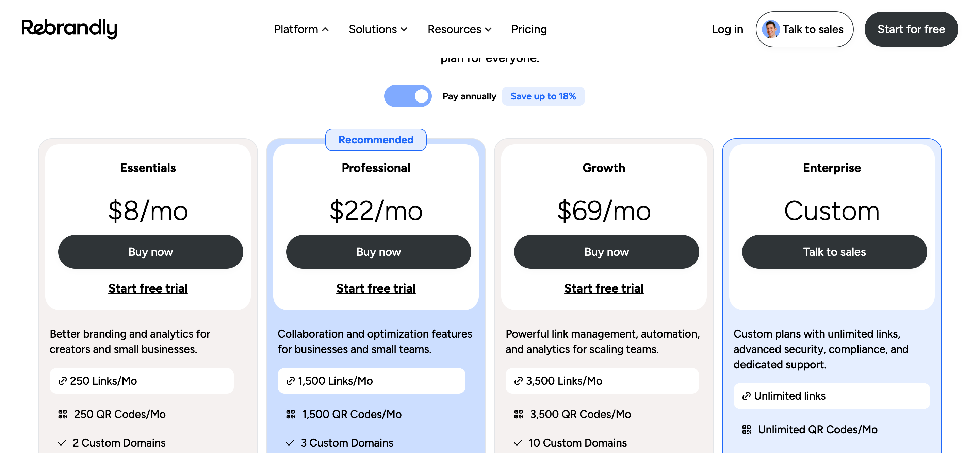
Task: Open the Solutions dropdown
Action: coord(378,29)
